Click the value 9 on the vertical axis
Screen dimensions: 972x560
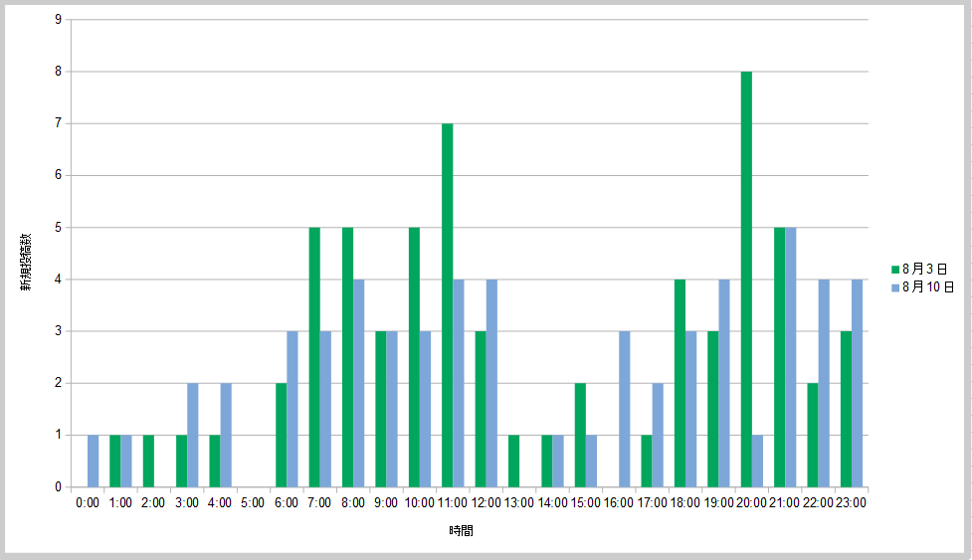point(59,19)
